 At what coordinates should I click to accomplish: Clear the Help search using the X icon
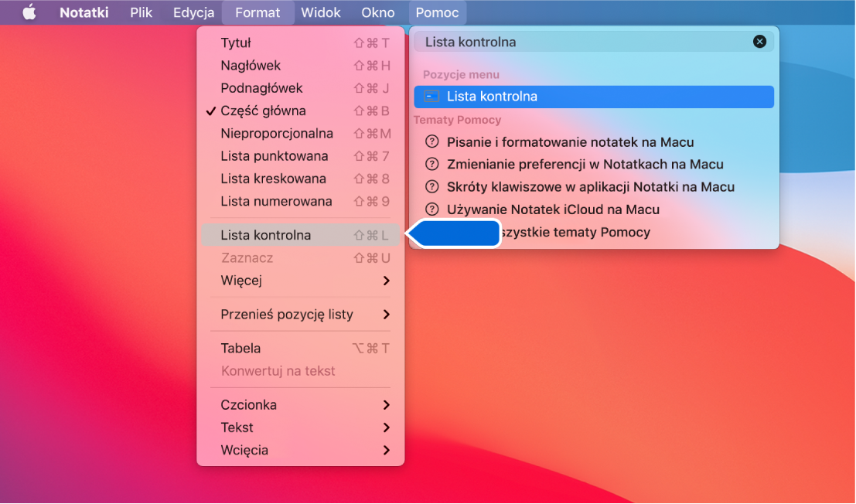pos(759,41)
